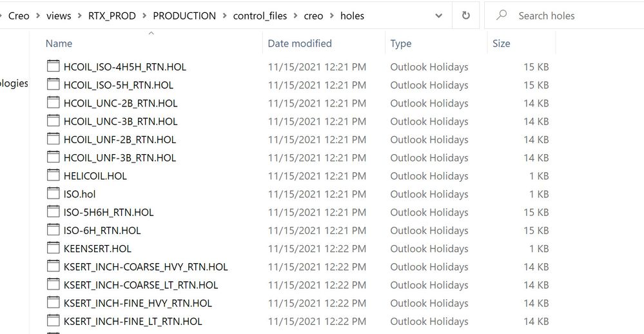This screenshot has height=334, width=644.
Task: Click the HELICOIL.HOL file icon
Action: pos(54,176)
